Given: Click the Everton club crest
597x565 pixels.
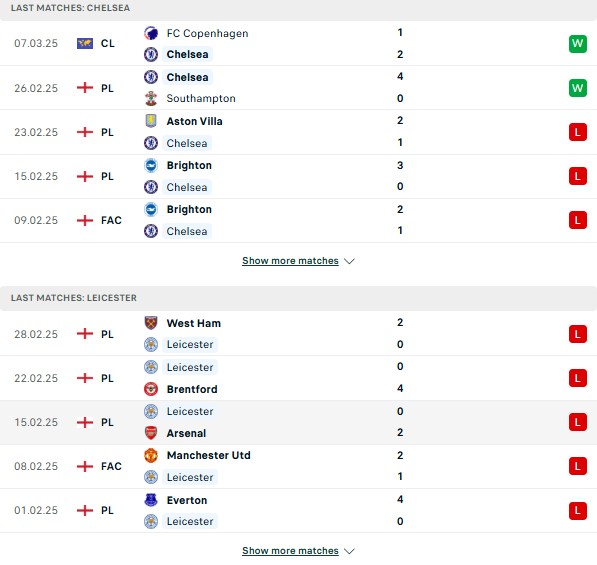Looking at the screenshot, I should click(151, 500).
